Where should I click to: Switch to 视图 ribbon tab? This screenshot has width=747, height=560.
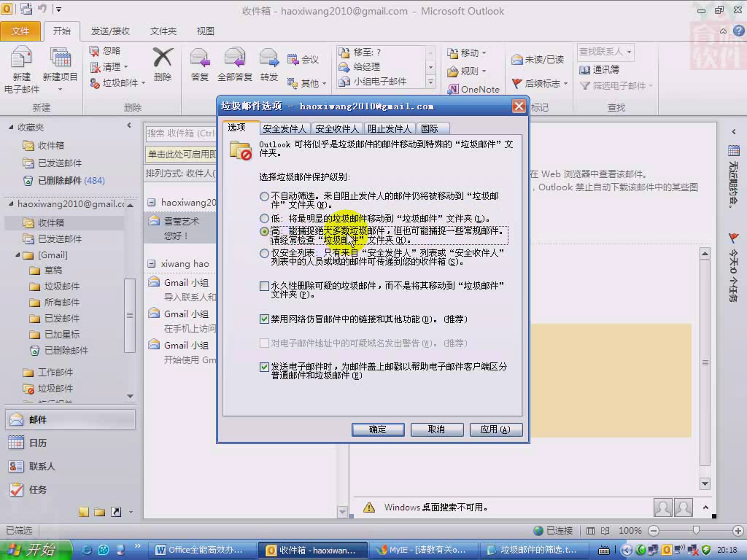point(205,31)
